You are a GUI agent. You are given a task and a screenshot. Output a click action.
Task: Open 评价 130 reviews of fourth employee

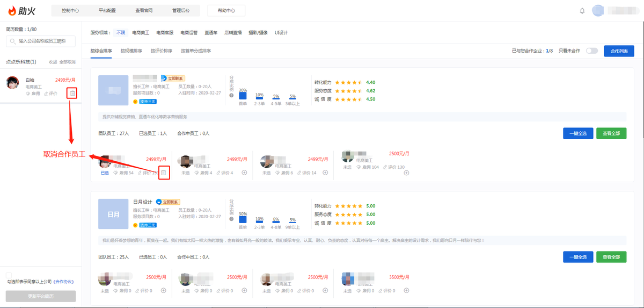(393, 167)
